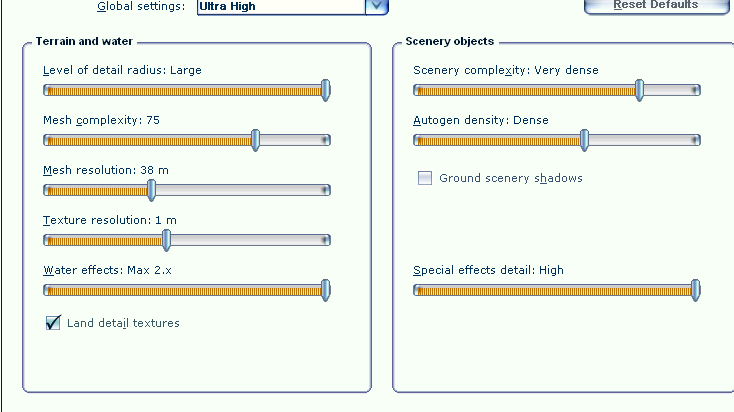Click the Ultra High global settings field
Screen dimensions: 734x412
click(278, 6)
